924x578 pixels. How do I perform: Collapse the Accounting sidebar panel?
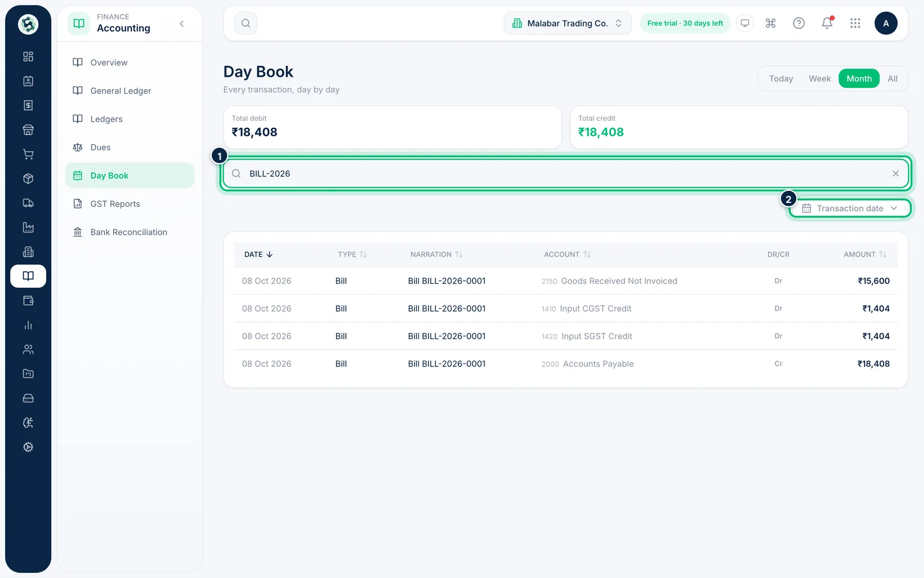[x=182, y=24]
